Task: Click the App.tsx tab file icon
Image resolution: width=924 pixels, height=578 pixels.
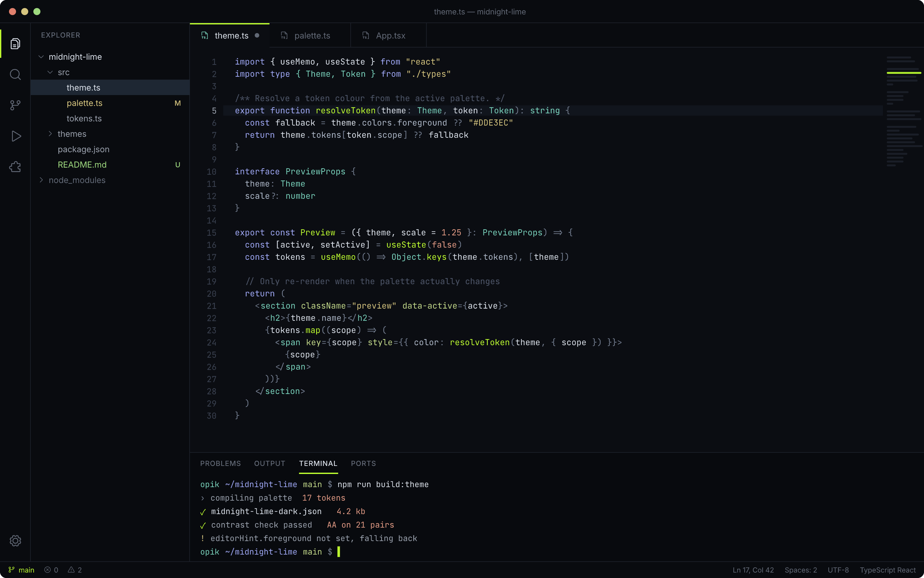Action: point(366,36)
